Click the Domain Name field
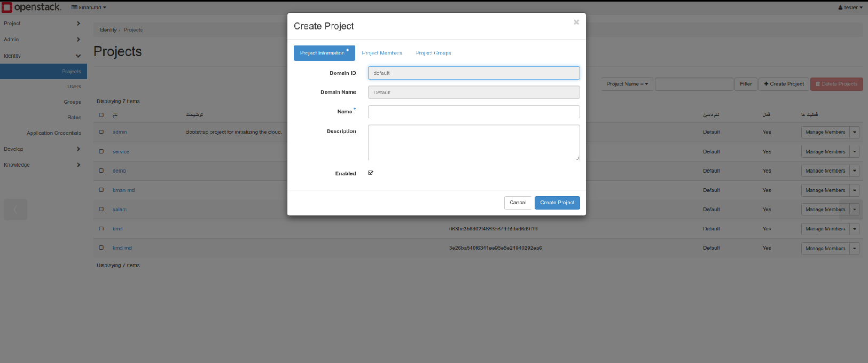The image size is (868, 363). point(474,92)
